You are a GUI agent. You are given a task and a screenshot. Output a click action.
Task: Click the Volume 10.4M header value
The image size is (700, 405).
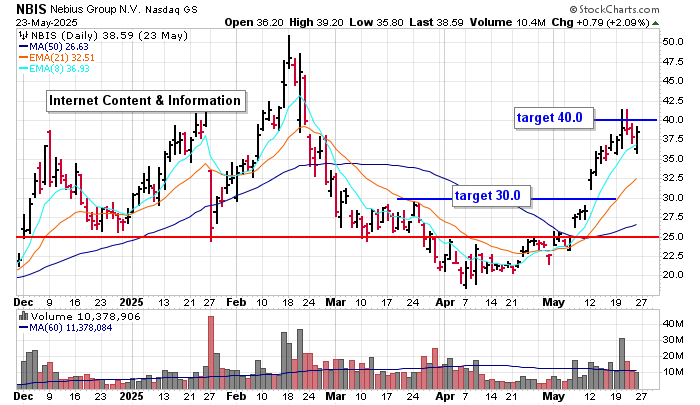point(507,22)
